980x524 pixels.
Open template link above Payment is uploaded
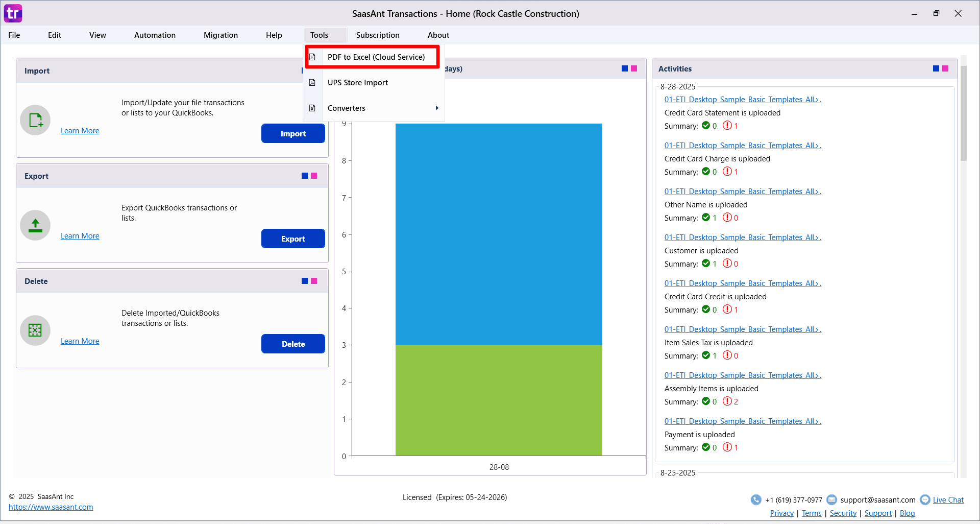pos(743,421)
